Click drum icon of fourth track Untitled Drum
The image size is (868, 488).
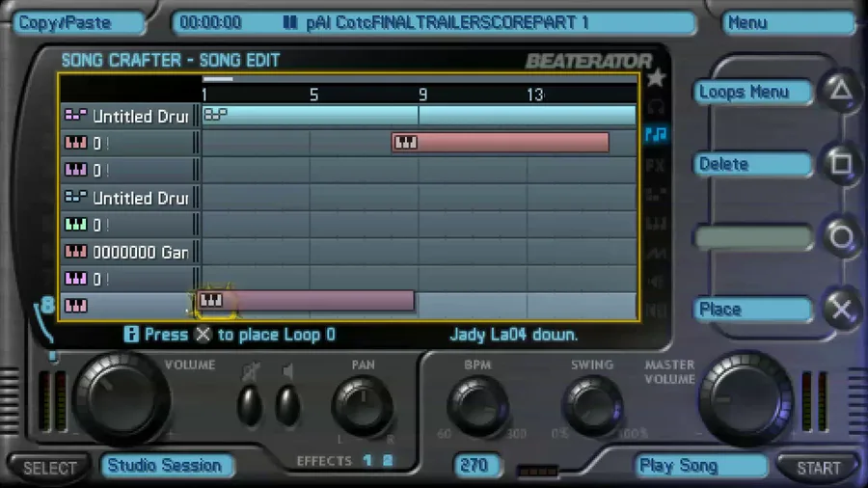click(x=76, y=197)
